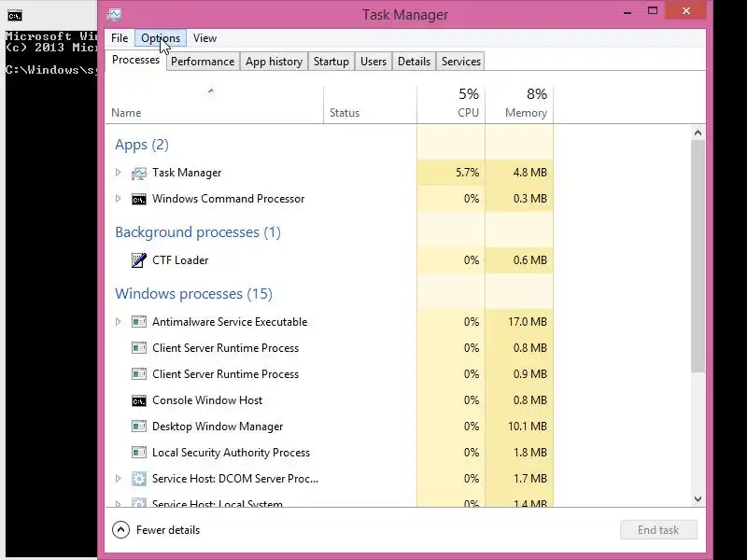This screenshot has width=747, height=560.
Task: Switch to the Users tab
Action: point(373,62)
